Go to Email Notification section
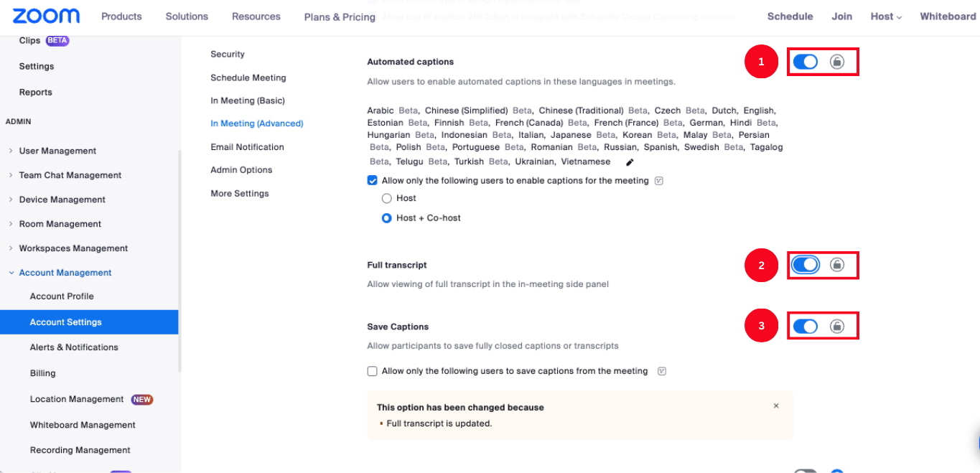980x473 pixels. (x=247, y=147)
